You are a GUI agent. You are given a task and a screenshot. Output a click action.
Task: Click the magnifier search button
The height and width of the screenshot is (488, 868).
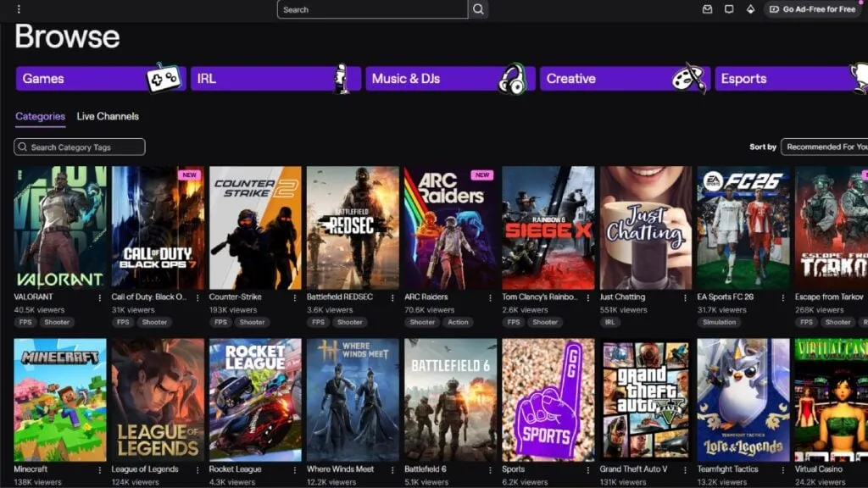478,9
